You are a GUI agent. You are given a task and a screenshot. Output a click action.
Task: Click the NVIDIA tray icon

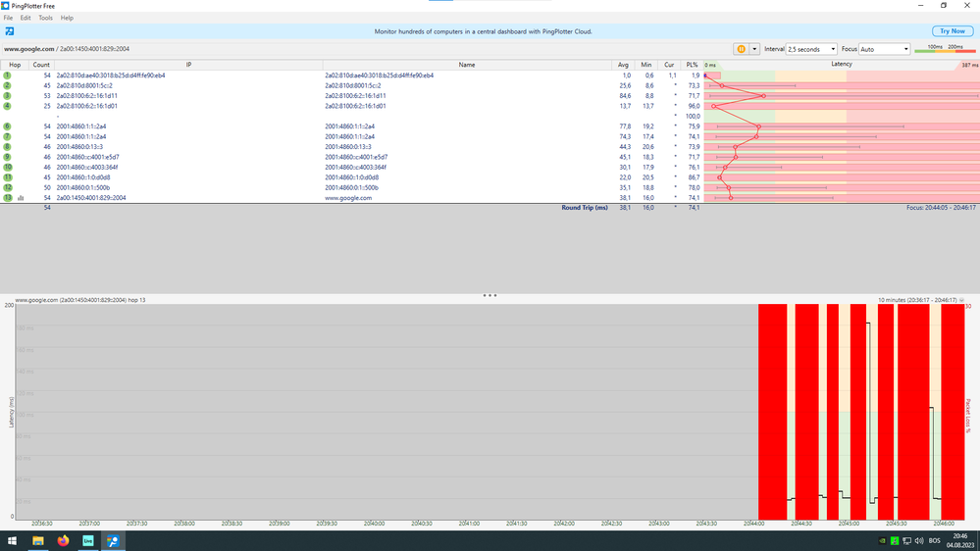point(883,541)
